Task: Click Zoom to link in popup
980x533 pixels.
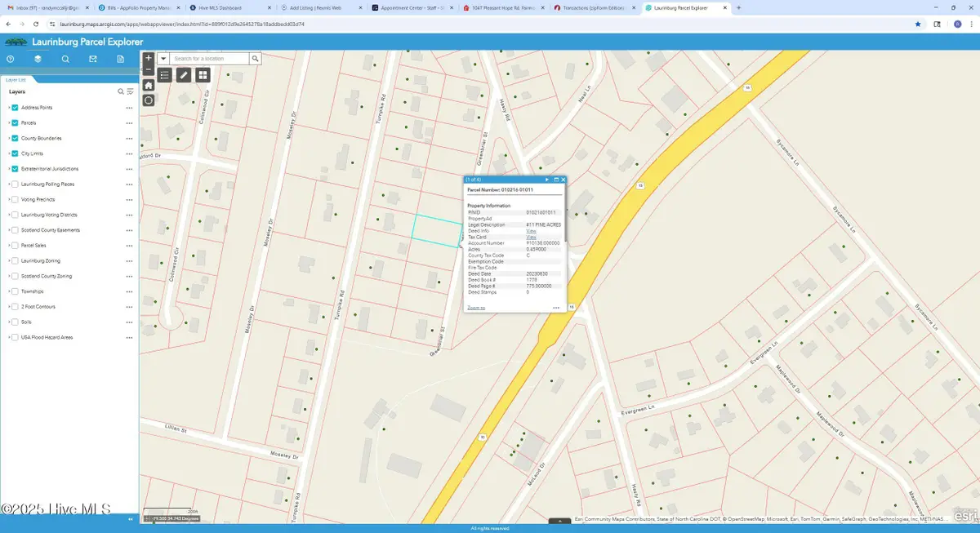Action: (475, 308)
